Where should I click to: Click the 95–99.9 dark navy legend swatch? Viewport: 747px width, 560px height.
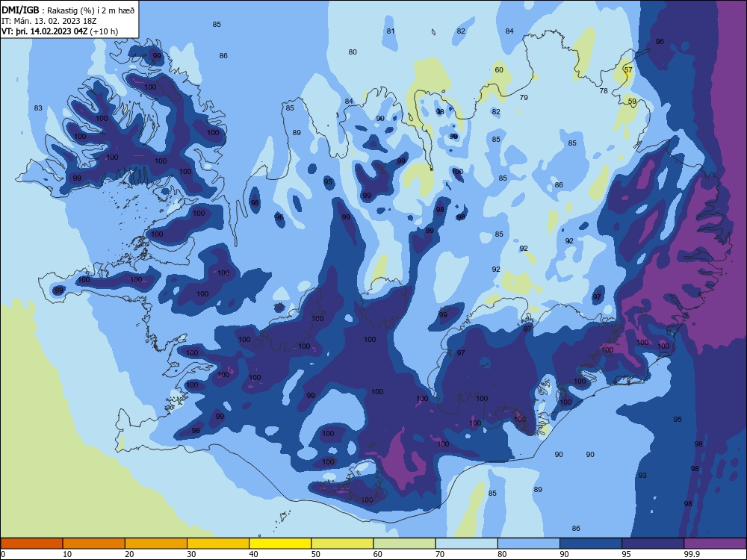click(x=653, y=544)
